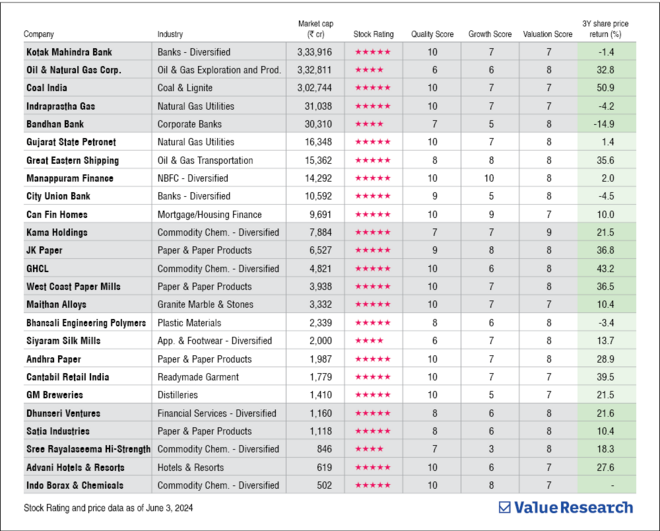Viewport: 660px width, 531px height.
Task: Click Coal India's green 50.9 return cell
Action: point(604,88)
